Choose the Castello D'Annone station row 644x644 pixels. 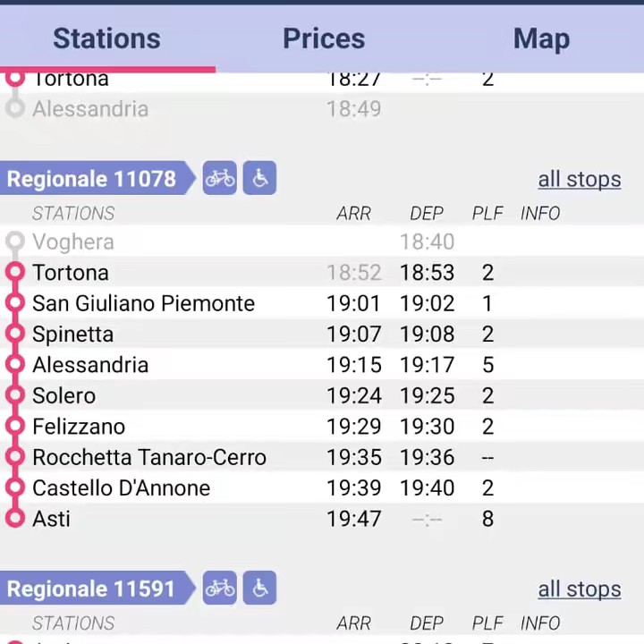(121, 488)
